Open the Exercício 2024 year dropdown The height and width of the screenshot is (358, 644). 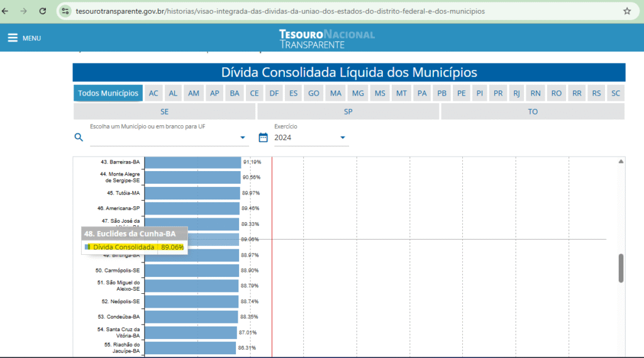(x=343, y=138)
